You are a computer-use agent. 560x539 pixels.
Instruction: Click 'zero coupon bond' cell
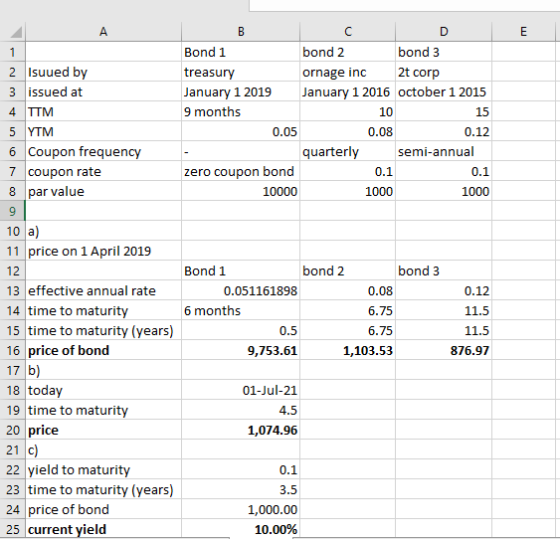tap(241, 171)
